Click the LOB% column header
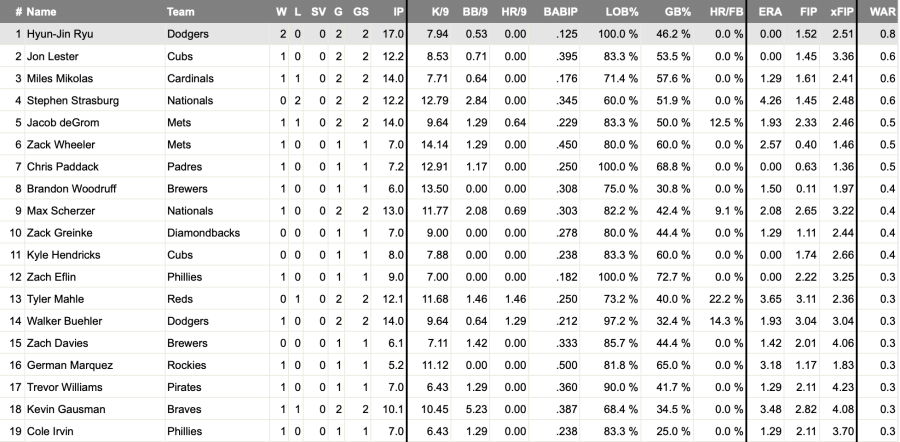The height and width of the screenshot is (442, 900). tap(622, 11)
